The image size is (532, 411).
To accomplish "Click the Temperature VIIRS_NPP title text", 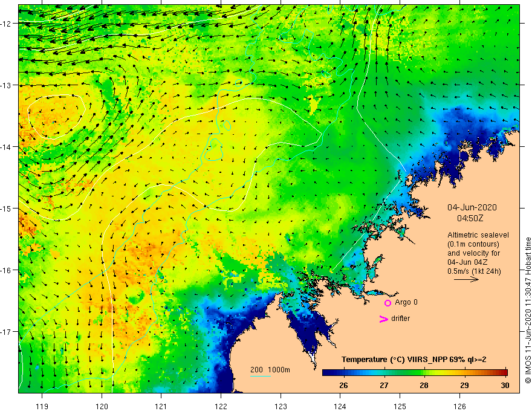I will (414, 360).
